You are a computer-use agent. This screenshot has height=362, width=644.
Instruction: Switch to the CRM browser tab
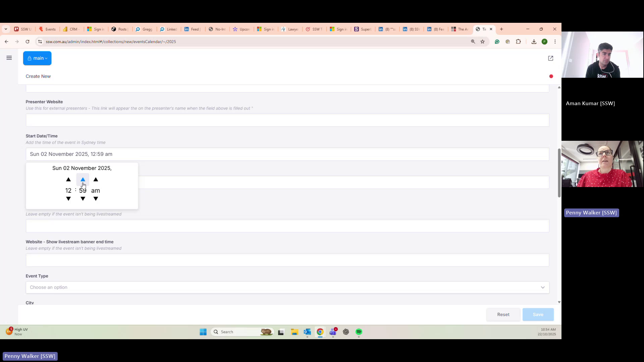(x=71, y=29)
